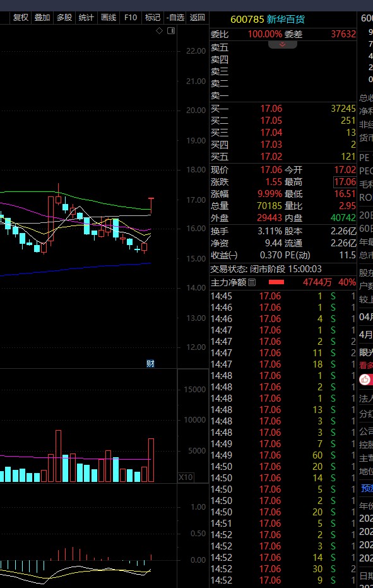Click the boxed 最高 17.06 value
Viewport: 373px width, 588px height.
point(345,182)
